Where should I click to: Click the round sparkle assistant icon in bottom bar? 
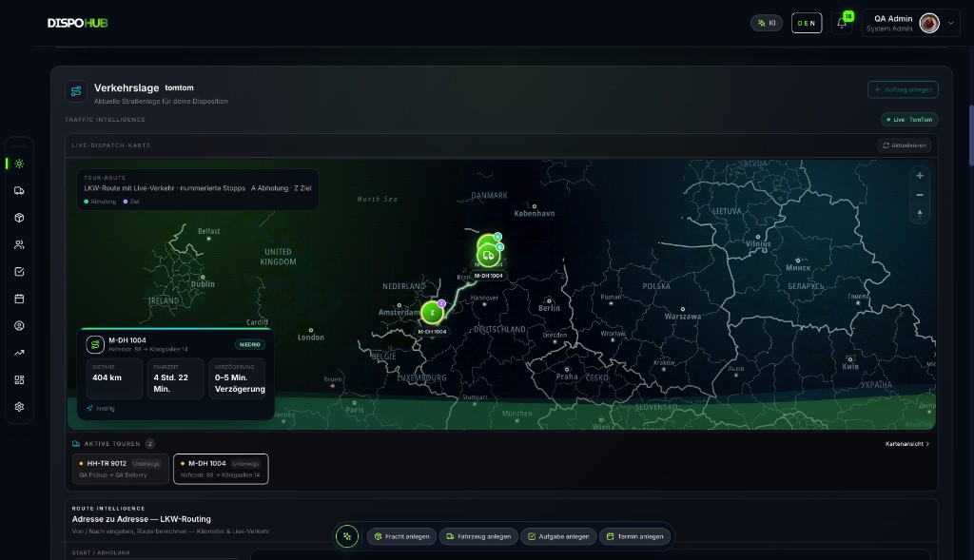pos(347,536)
